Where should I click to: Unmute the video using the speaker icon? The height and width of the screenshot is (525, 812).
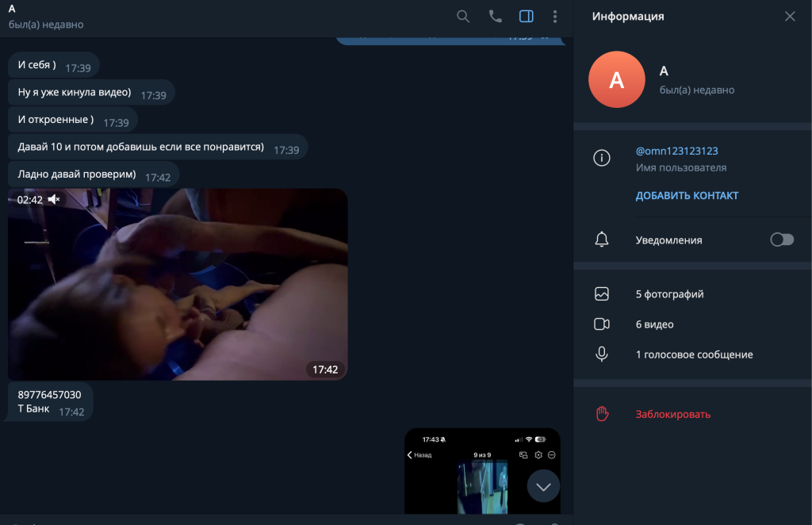pyautogui.click(x=54, y=200)
